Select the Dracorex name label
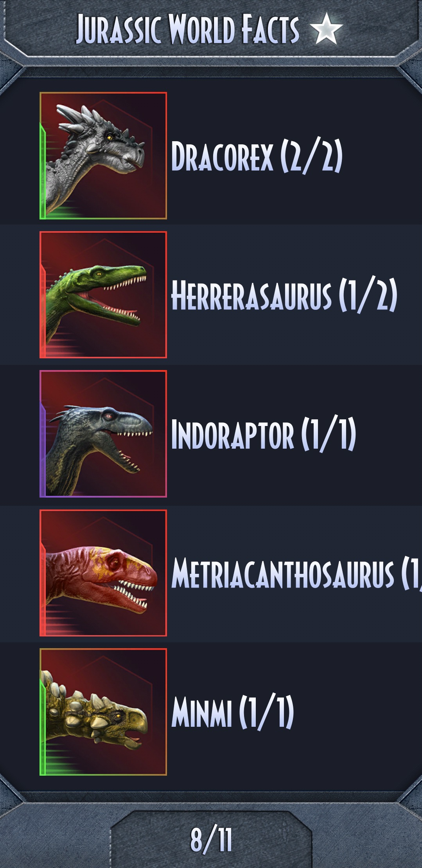422x868 pixels. point(222,156)
